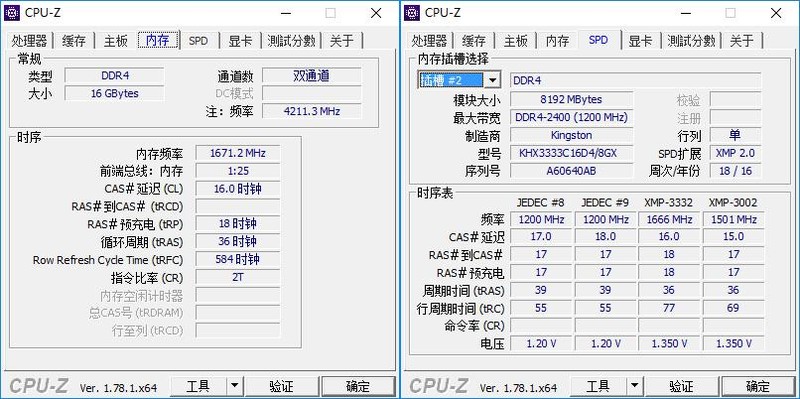Click the memory type DDR4 field in left window

tap(115, 76)
